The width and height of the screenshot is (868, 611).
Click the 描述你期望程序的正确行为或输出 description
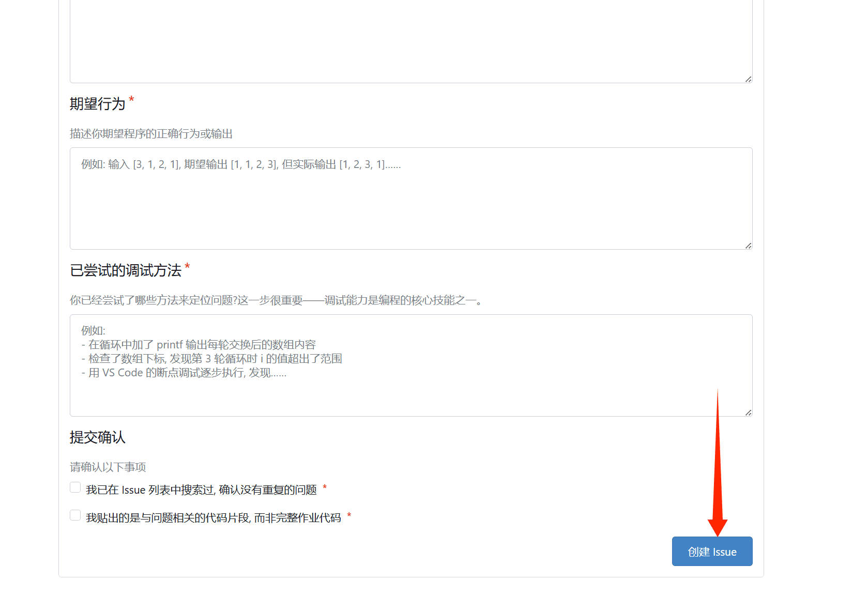click(x=151, y=134)
